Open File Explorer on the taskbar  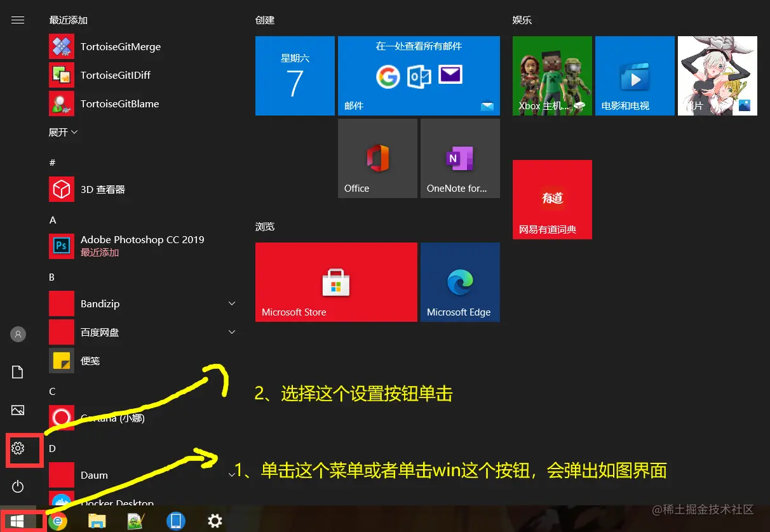coord(97,521)
